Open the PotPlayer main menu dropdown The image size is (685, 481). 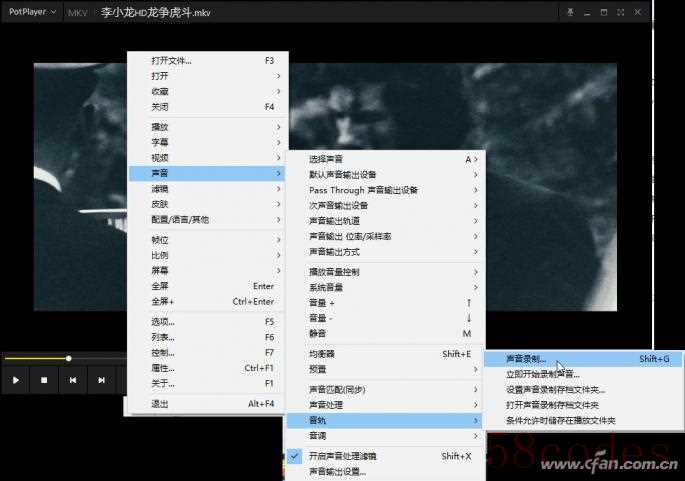30,13
